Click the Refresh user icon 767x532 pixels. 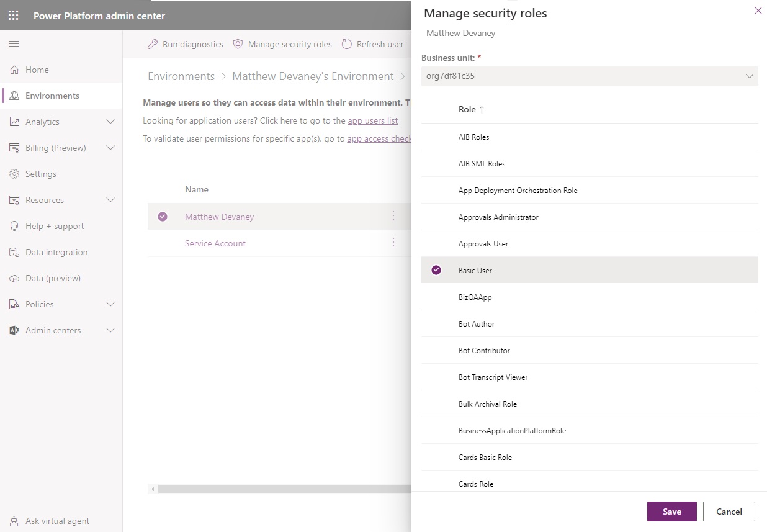coord(347,45)
